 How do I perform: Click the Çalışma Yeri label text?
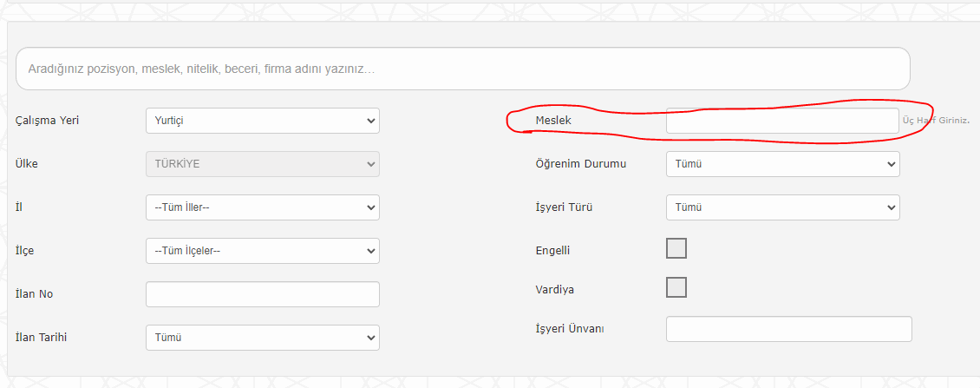(47, 121)
